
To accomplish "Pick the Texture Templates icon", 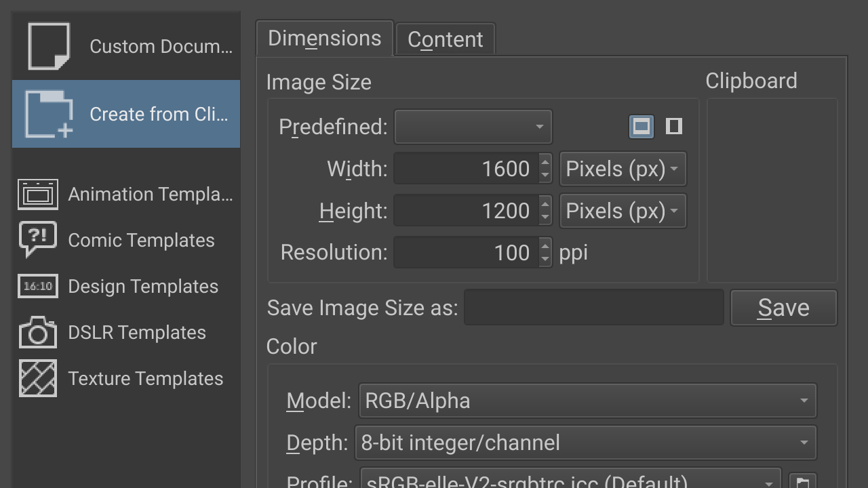I will tap(38, 378).
